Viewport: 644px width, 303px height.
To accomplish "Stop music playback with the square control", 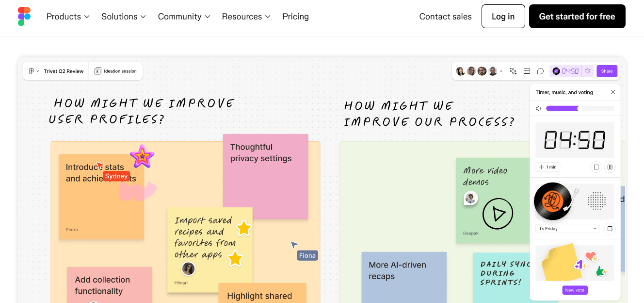I will coord(610,228).
